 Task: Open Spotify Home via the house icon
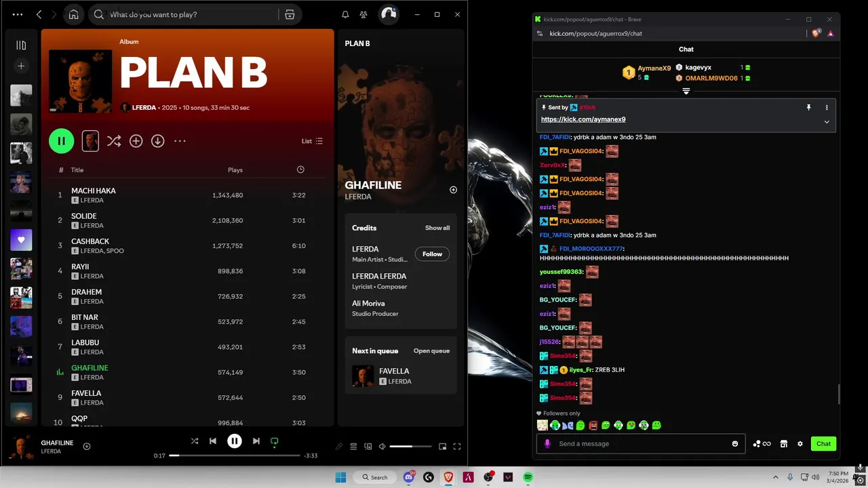[73, 14]
